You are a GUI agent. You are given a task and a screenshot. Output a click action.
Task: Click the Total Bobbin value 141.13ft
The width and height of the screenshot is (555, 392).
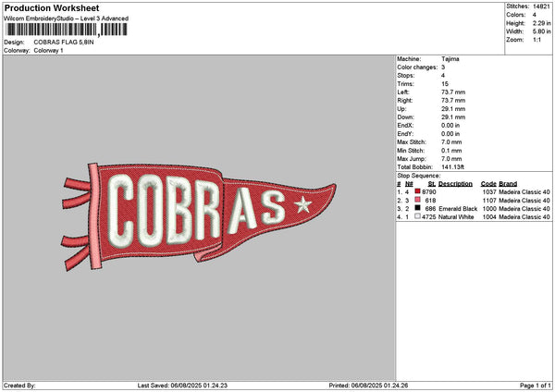[452, 167]
